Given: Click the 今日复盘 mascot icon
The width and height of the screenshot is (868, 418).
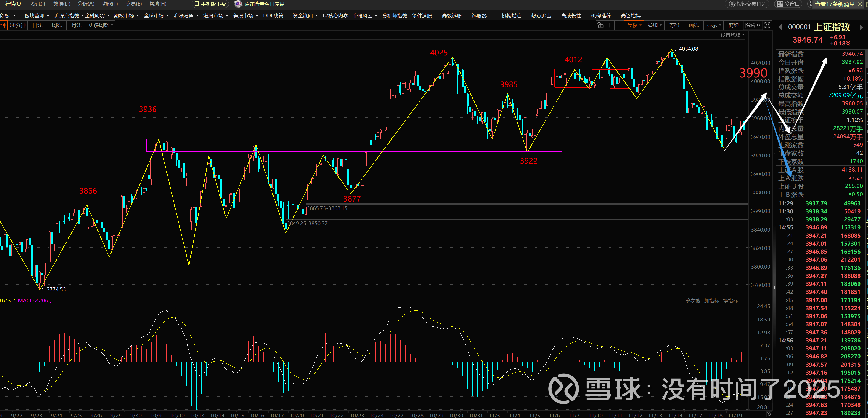Looking at the screenshot, I should [x=238, y=4].
